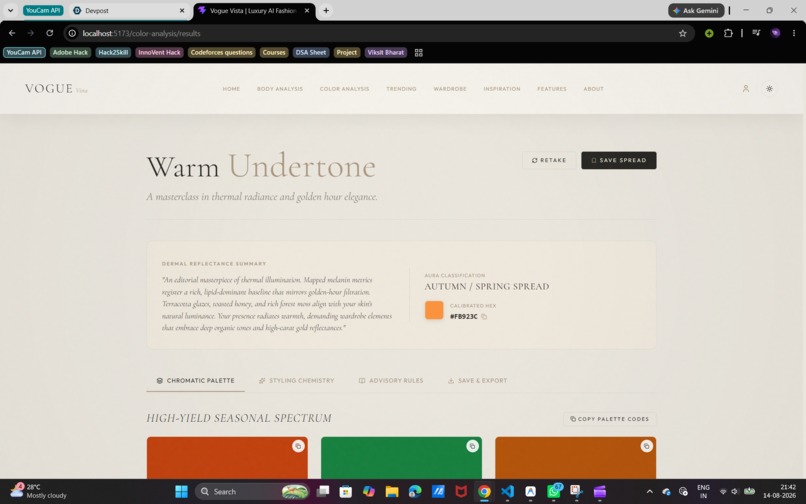Open Inspiration nav item
This screenshot has width=806, height=504.
[502, 89]
